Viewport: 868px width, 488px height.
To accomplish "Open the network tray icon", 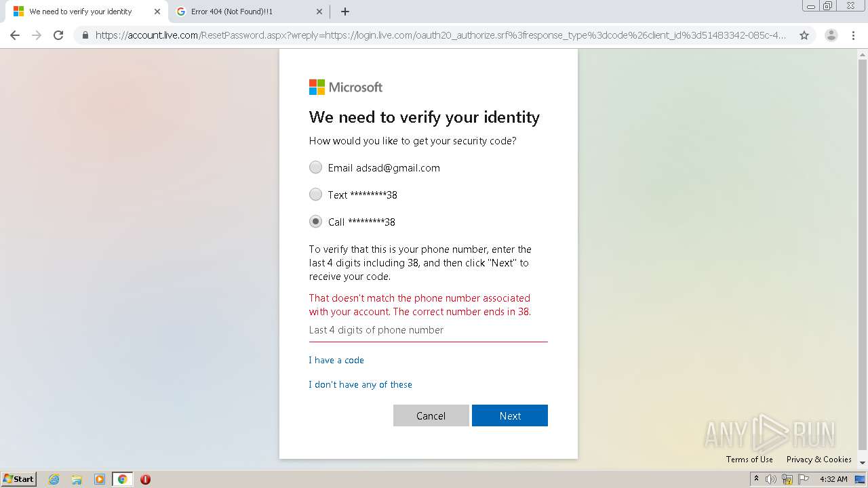I will pos(787,479).
